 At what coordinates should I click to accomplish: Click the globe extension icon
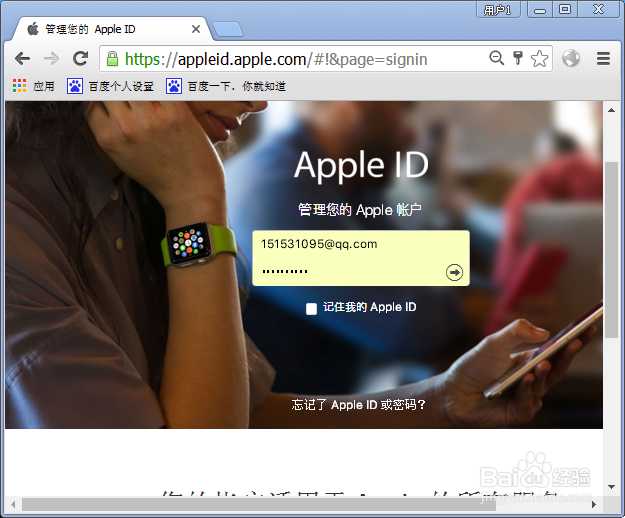tap(571, 58)
